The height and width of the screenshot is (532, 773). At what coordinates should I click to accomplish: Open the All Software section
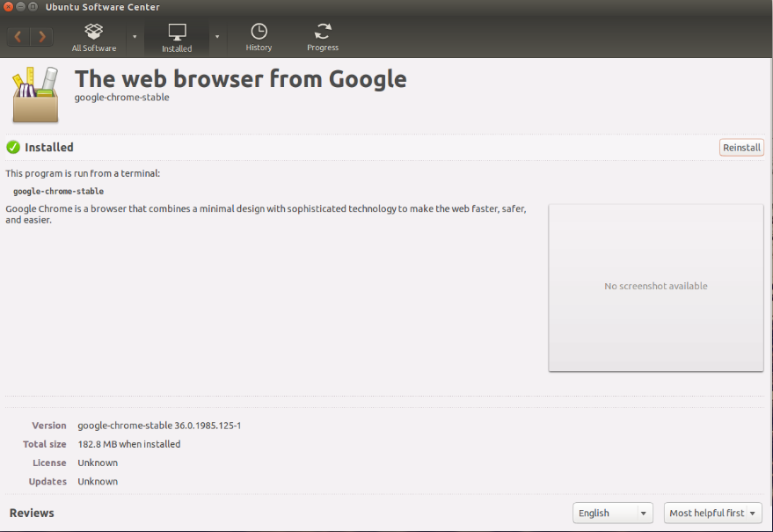[94, 38]
